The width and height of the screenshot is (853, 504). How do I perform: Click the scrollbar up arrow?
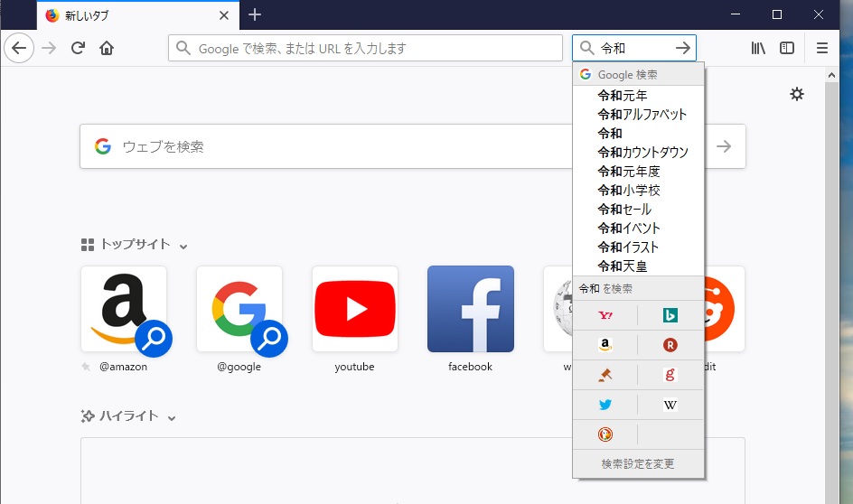831,76
